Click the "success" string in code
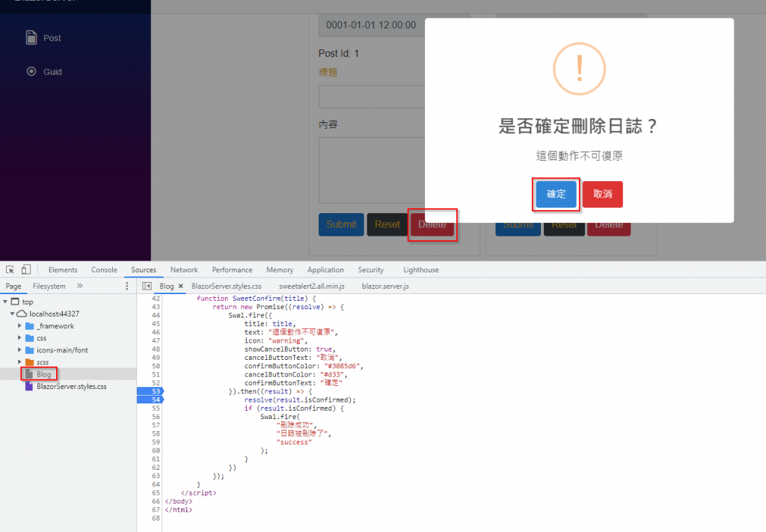The image size is (766, 532). pyautogui.click(x=293, y=442)
